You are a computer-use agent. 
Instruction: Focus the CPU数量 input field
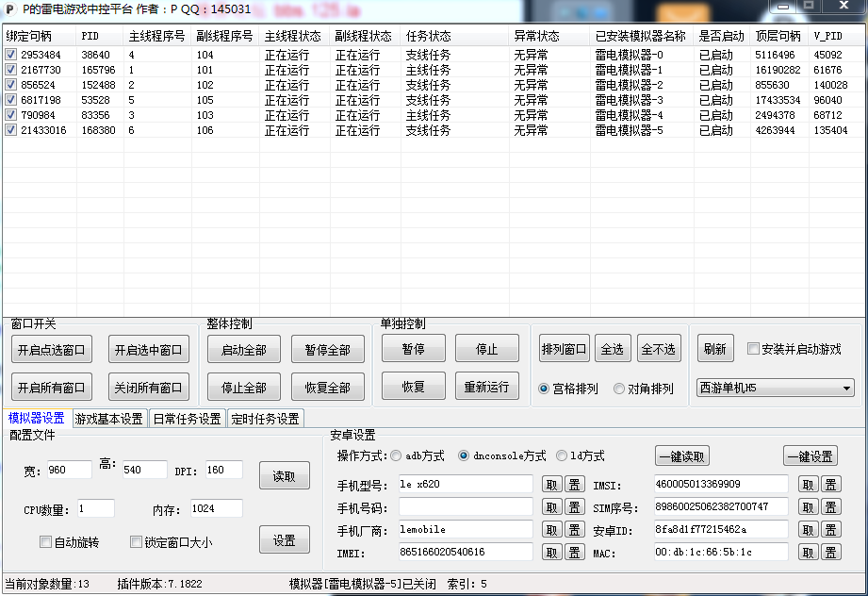(x=96, y=508)
